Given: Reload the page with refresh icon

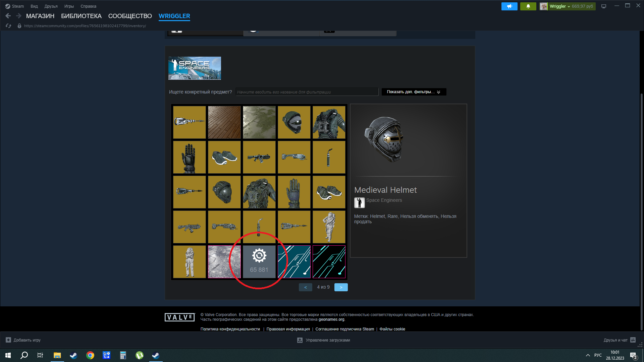Looking at the screenshot, I should (x=8, y=26).
